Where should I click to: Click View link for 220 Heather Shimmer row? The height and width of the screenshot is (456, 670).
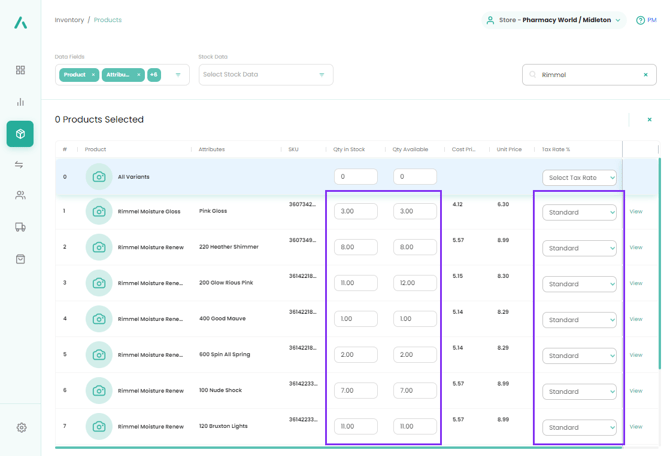[635, 248]
